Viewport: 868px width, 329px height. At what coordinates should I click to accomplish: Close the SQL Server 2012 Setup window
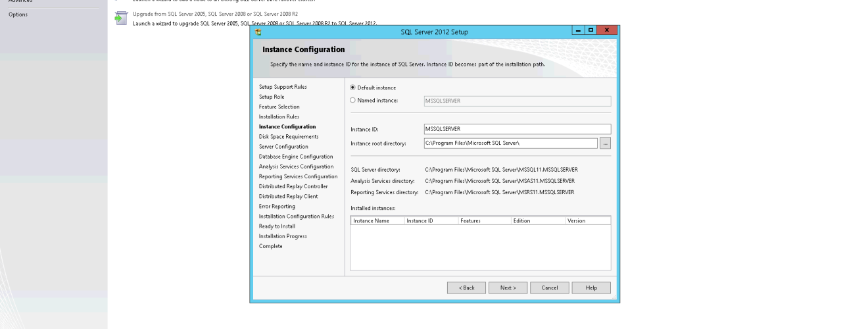click(x=606, y=31)
